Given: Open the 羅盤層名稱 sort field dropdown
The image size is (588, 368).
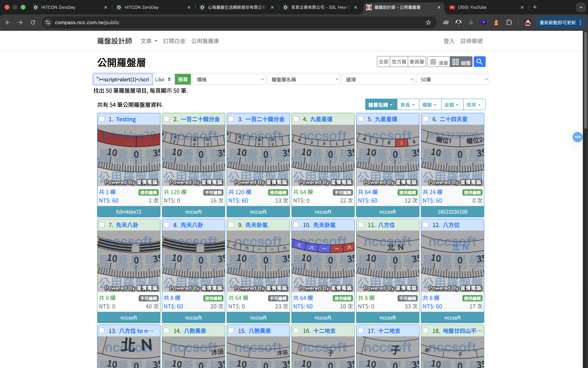Looking at the screenshot, I should coord(303,79).
